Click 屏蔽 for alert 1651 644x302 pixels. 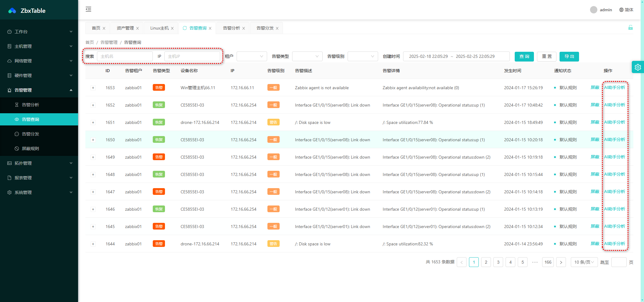(x=595, y=122)
